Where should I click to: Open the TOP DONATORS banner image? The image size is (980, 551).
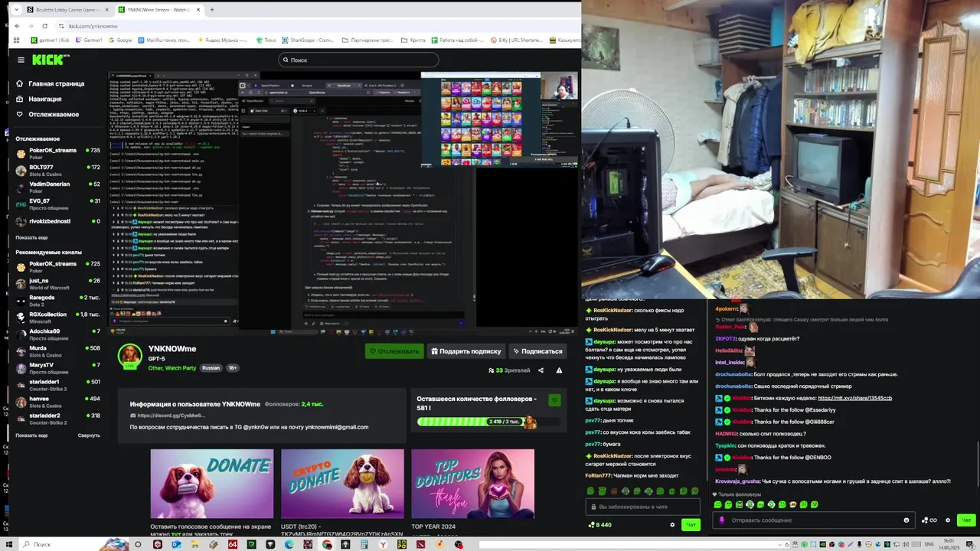472,484
